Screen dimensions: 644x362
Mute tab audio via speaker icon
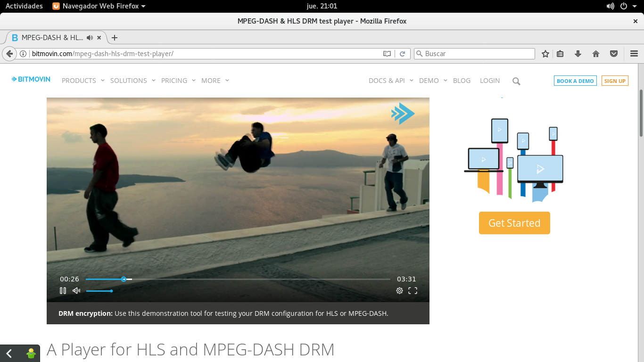pos(90,38)
